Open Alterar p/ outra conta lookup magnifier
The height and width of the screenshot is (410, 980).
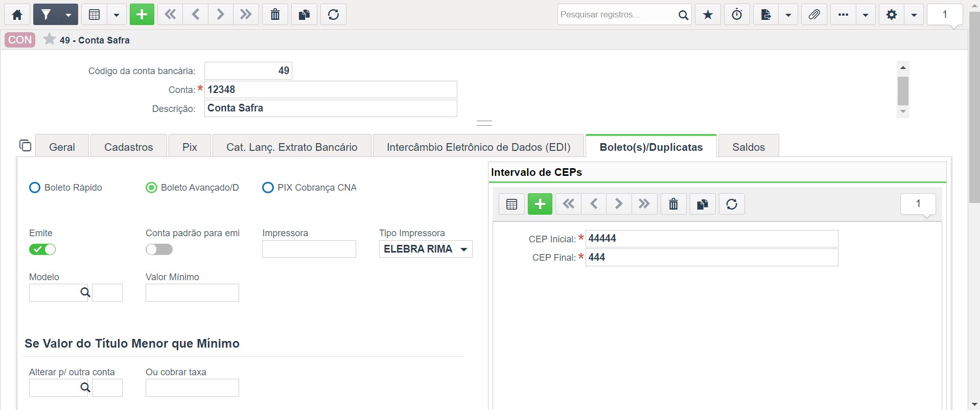(x=85, y=388)
